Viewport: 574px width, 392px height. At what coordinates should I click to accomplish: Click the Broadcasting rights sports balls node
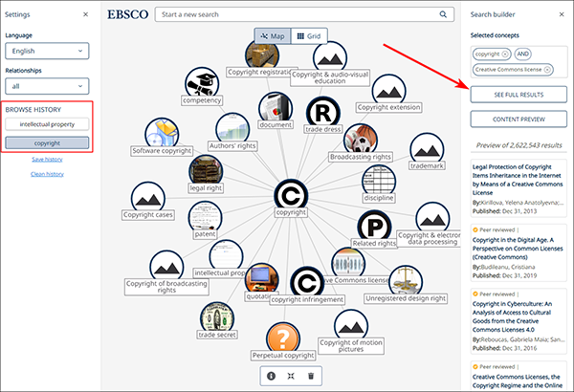tap(361, 141)
